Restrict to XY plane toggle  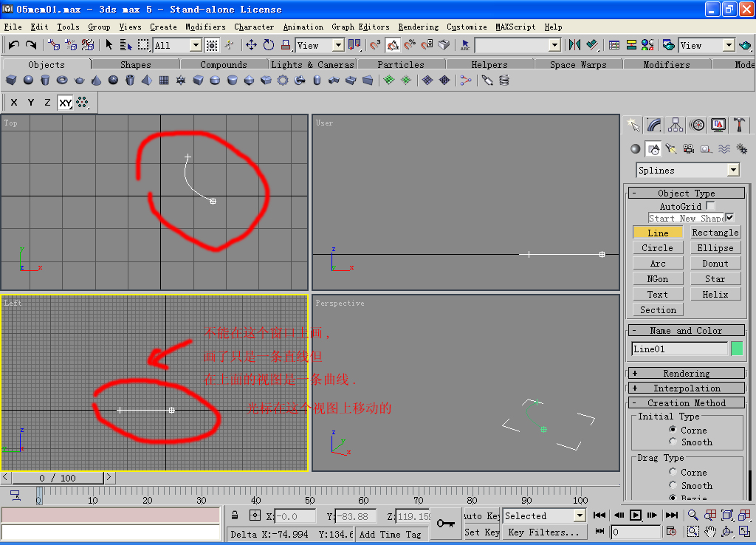click(65, 102)
